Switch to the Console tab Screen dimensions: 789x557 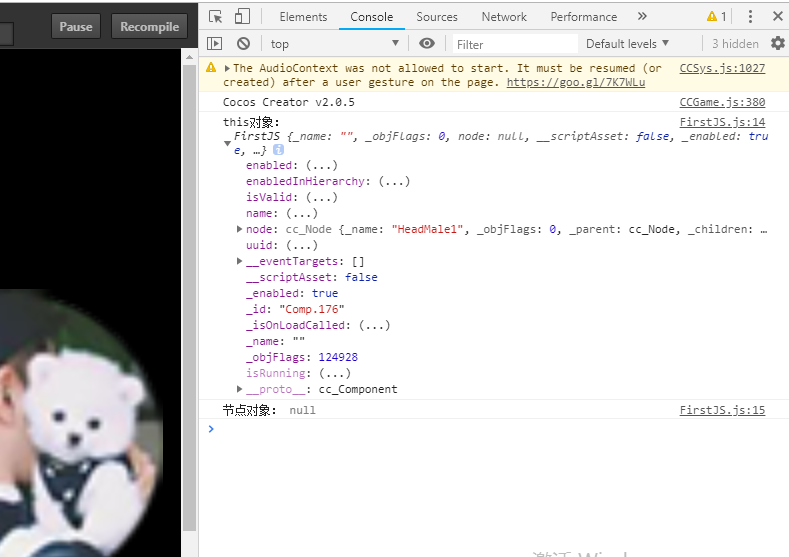(371, 17)
